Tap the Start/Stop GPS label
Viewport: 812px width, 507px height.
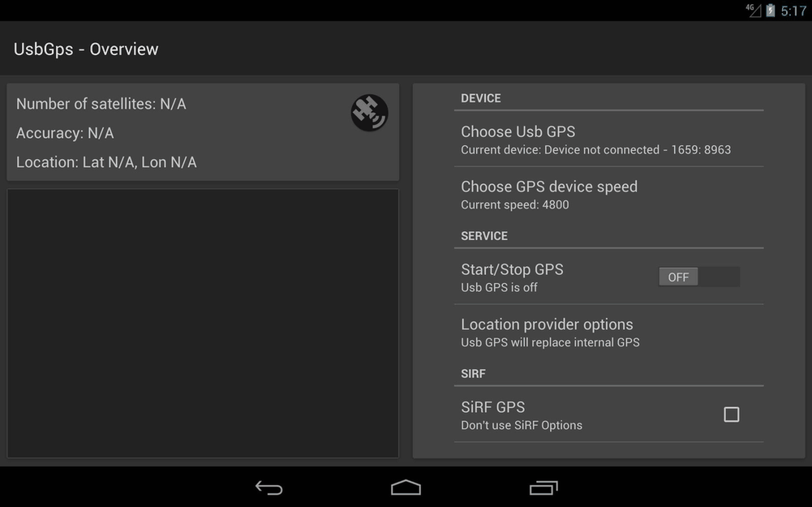(x=512, y=269)
